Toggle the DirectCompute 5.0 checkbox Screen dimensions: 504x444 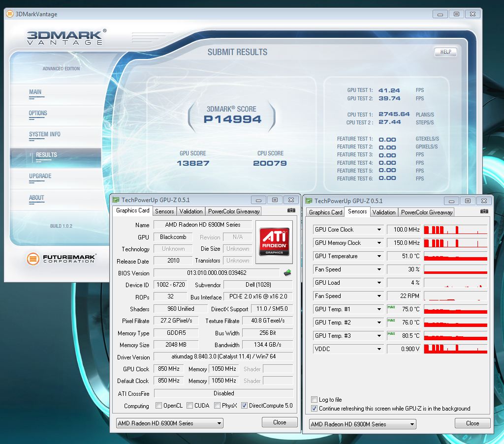[x=245, y=406]
